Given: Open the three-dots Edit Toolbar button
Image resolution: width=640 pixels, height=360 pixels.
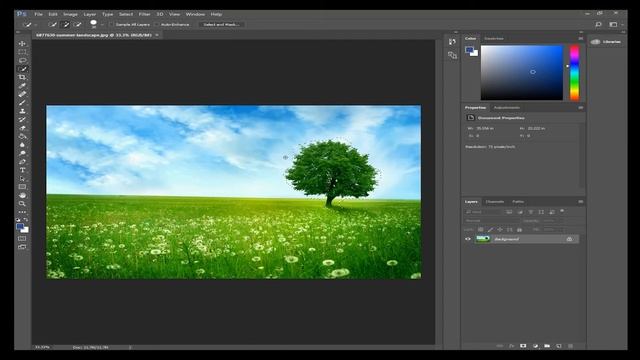Looking at the screenshot, I should pyautogui.click(x=22, y=212).
